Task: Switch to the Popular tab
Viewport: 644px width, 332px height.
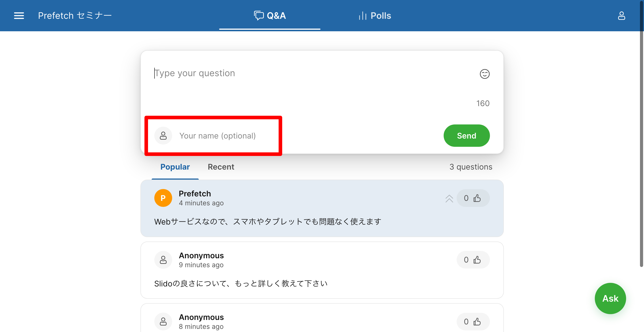Action: [x=175, y=167]
